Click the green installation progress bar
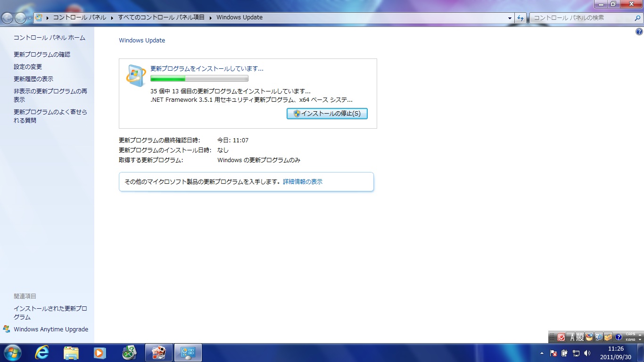Screen dimensions: 644x362 [199, 79]
